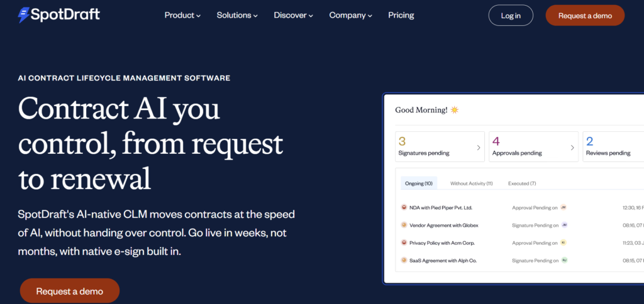Click the Log in button
The height and width of the screenshot is (304, 644).
[511, 16]
